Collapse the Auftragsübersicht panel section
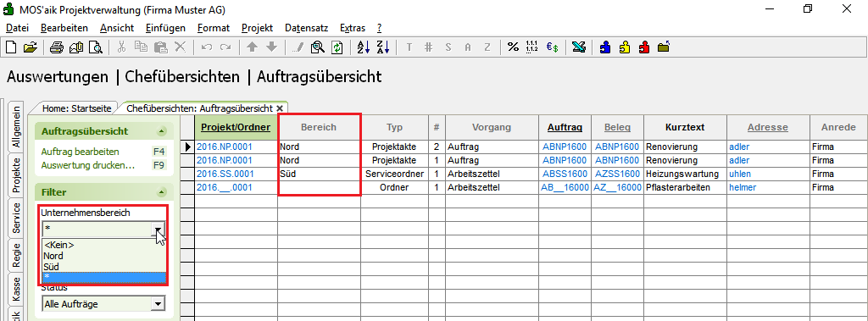The height and width of the screenshot is (321, 868). pos(161,131)
